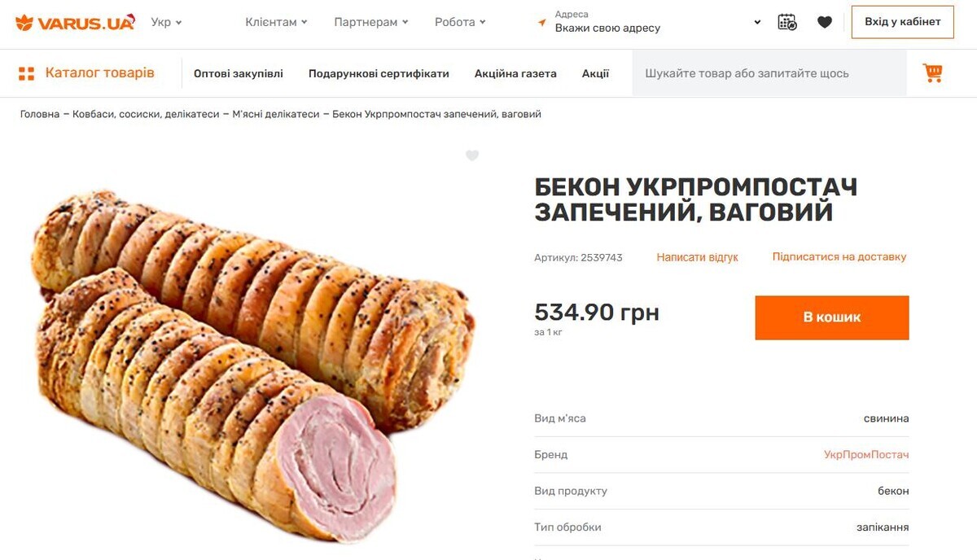977x560 pixels.
Task: Open the shopping cart icon
Action: click(x=932, y=73)
